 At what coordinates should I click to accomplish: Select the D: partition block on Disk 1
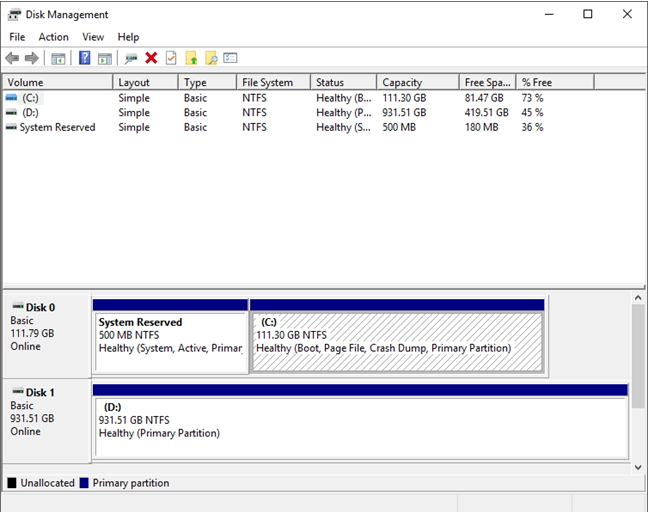[360, 421]
